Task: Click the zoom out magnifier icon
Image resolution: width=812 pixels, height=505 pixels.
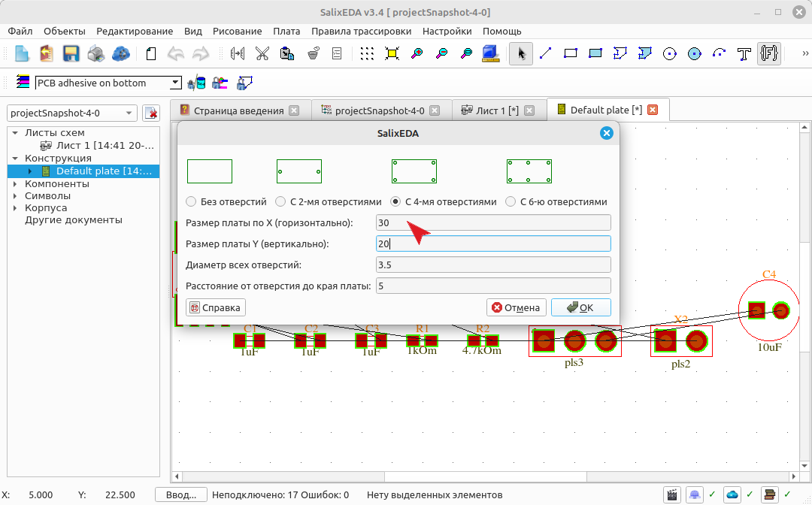Action: (x=442, y=53)
